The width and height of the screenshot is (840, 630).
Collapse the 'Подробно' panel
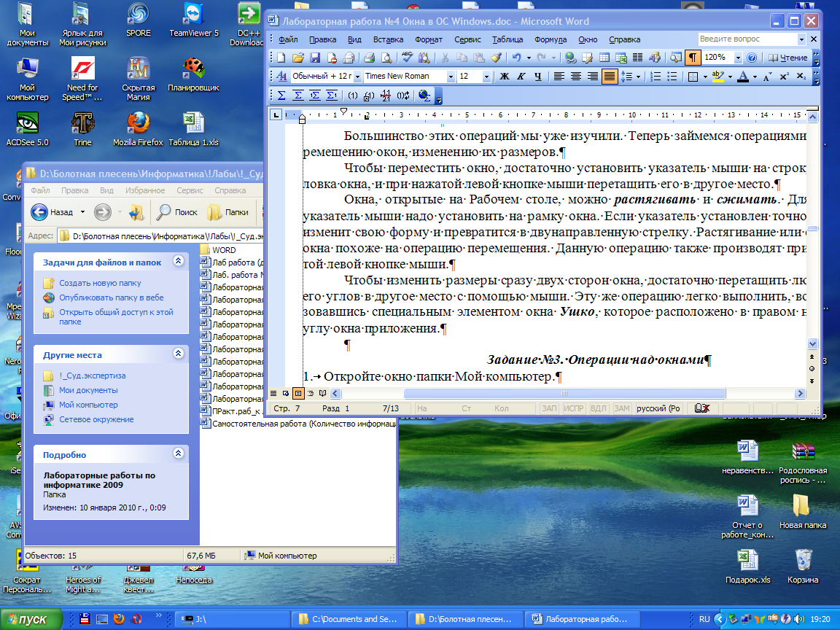point(179,454)
